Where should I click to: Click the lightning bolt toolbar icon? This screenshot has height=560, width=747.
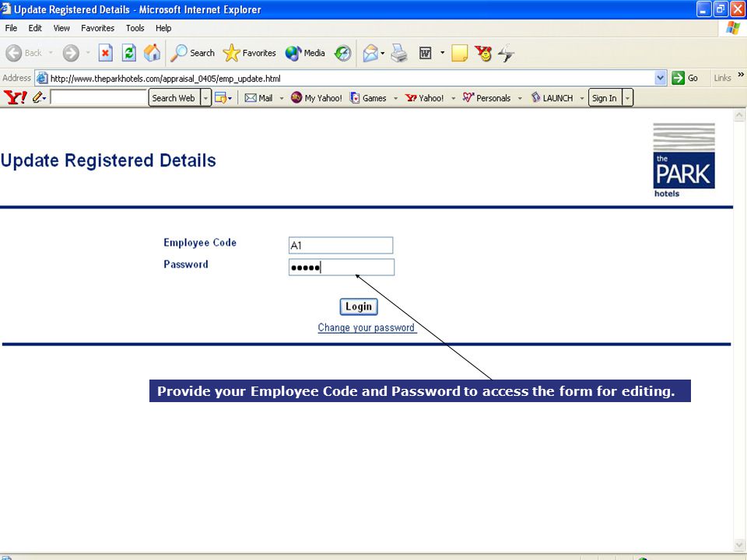(506, 53)
